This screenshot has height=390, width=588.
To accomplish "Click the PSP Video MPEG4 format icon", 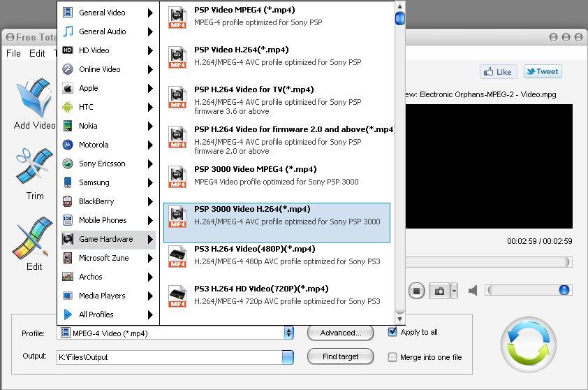I will point(177,17).
